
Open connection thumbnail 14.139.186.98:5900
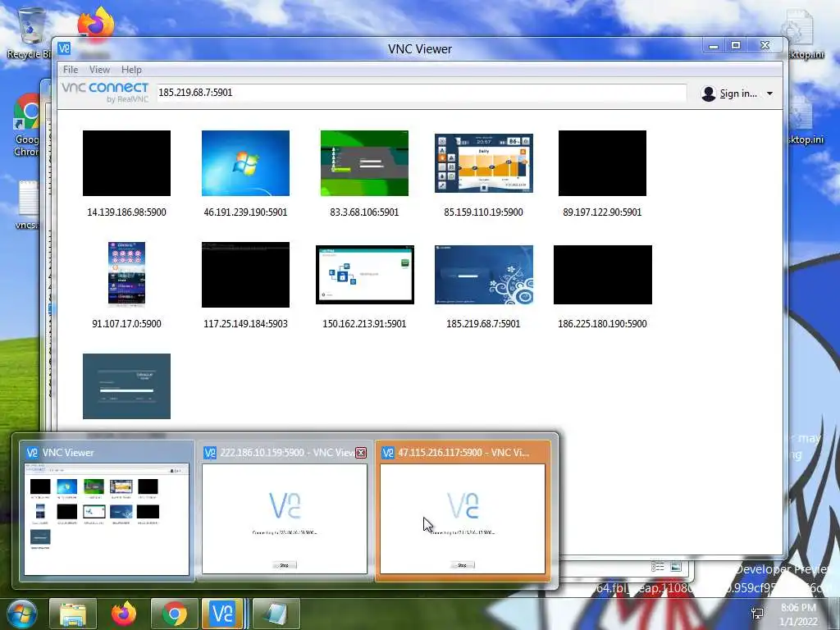(x=126, y=163)
